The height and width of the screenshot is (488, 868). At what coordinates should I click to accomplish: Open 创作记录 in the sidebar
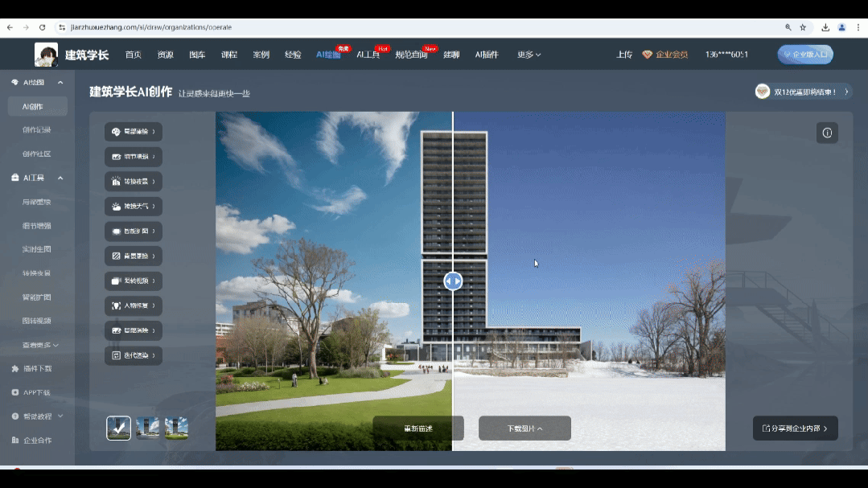[36, 130]
